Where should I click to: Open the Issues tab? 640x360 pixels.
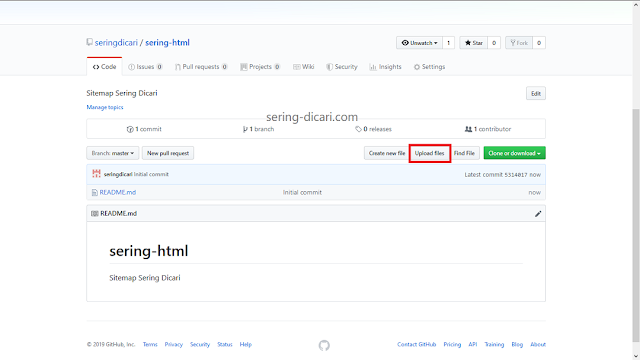145,67
